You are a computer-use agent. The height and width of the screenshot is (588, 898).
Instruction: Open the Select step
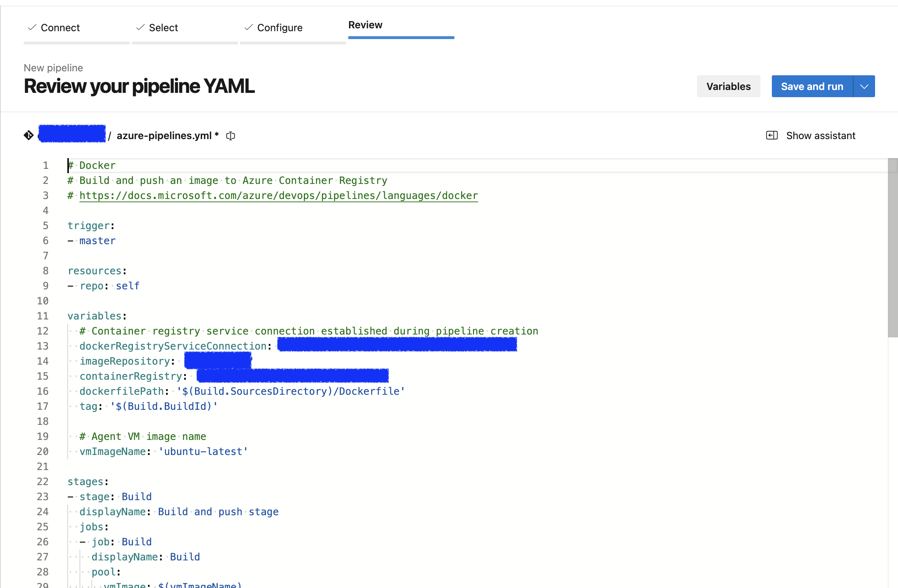click(x=163, y=28)
